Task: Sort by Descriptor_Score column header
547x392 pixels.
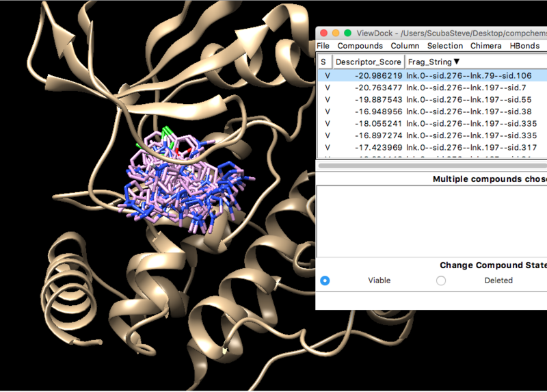Action: [368, 62]
